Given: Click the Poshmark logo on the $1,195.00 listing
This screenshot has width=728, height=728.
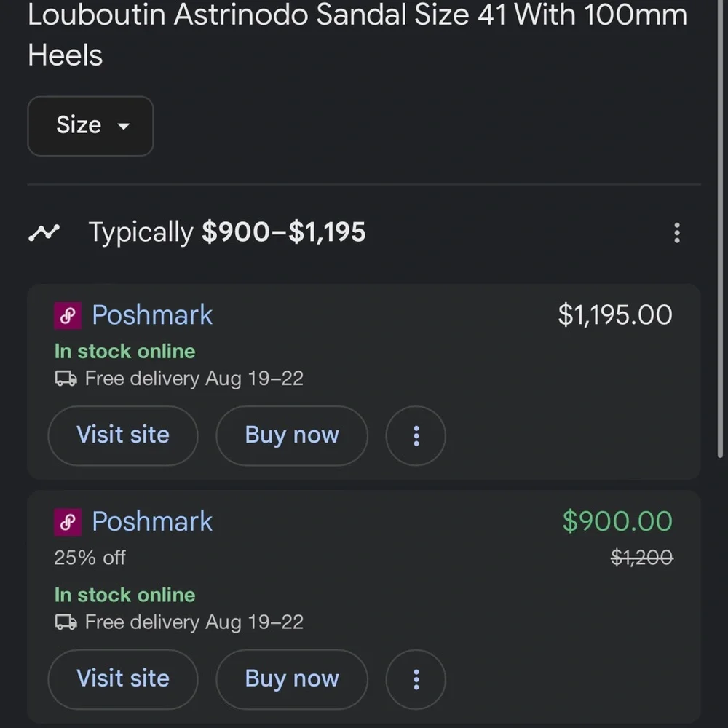Looking at the screenshot, I should point(68,316).
